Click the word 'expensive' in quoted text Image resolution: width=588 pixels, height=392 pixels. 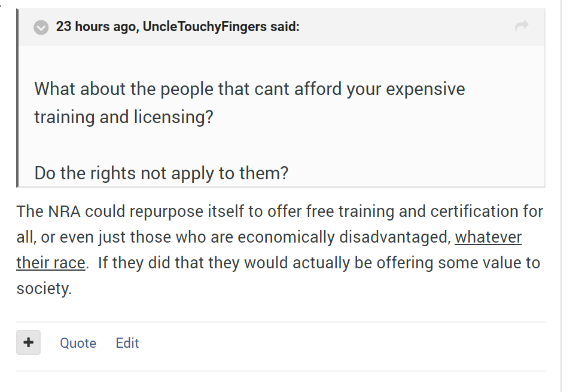tap(425, 89)
